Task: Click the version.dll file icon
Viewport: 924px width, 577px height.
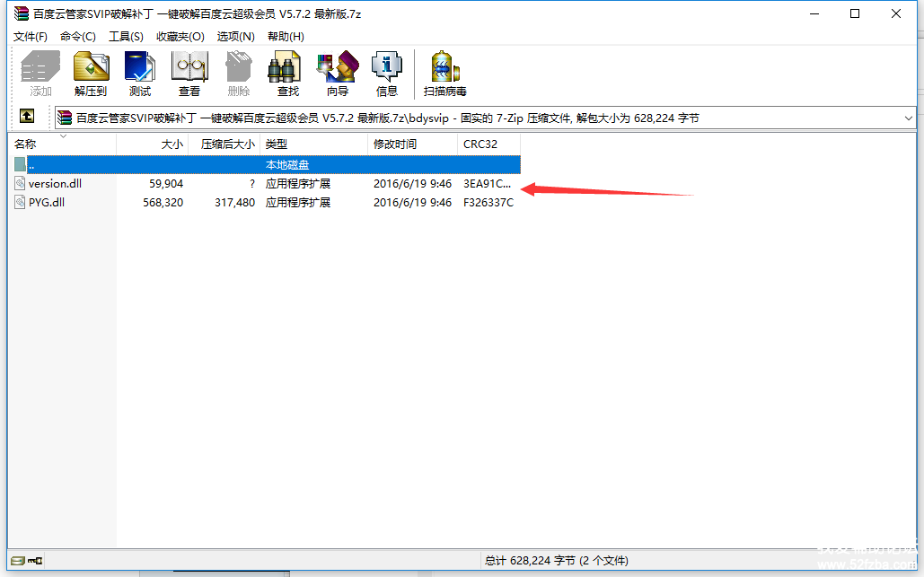Action: (x=20, y=183)
